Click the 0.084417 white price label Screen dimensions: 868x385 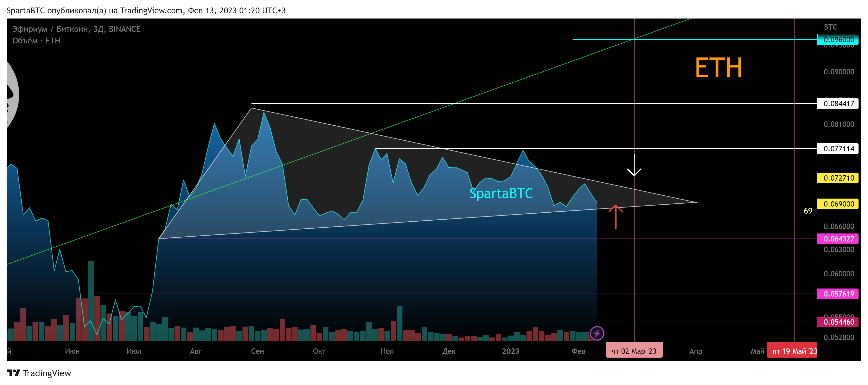838,103
